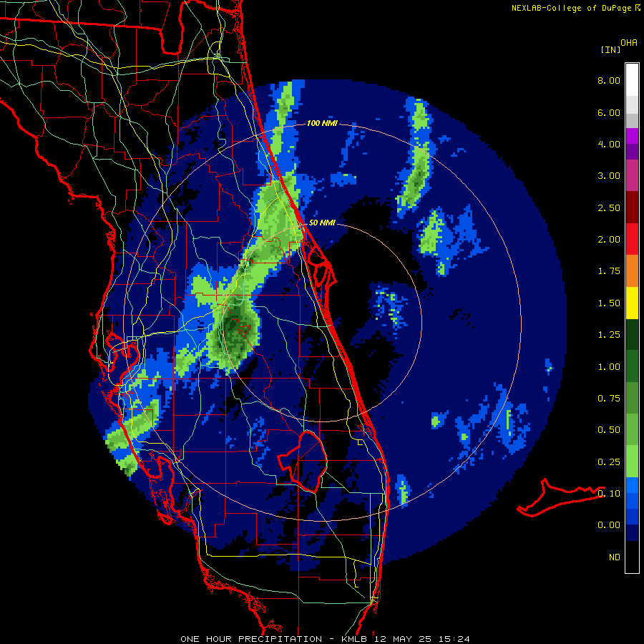Image resolution: width=644 pixels, height=644 pixels.
Task: Click the 1.00 legend value
Action: pyautogui.click(x=609, y=367)
